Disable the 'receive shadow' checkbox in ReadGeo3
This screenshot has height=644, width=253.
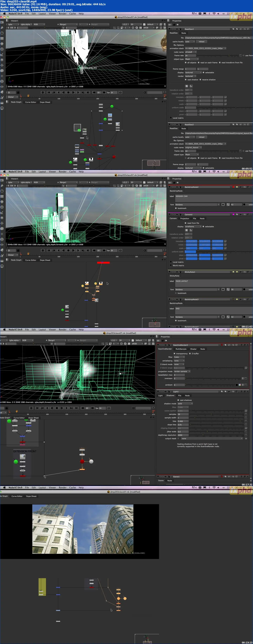point(200,80)
